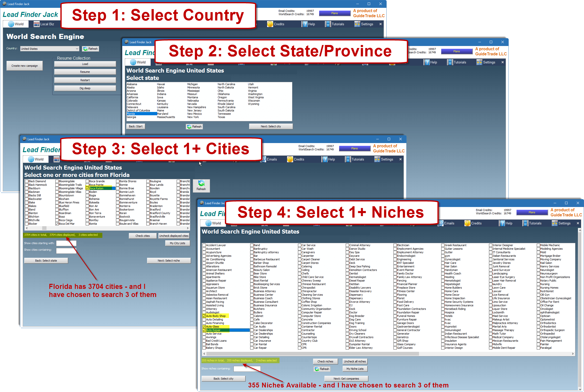Screen dimensions: 584x392
Task: Uncheck the Auto Body Shop niche
Action: [x=204, y=316]
